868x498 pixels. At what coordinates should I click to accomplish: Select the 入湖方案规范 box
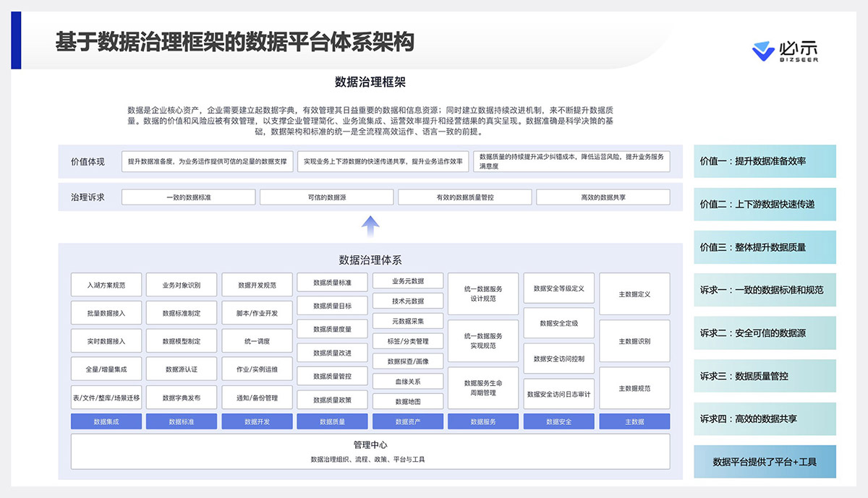(x=106, y=286)
